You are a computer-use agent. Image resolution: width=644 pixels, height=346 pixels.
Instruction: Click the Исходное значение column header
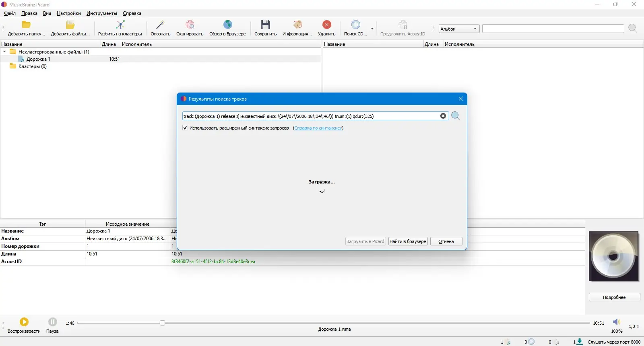tap(128, 224)
